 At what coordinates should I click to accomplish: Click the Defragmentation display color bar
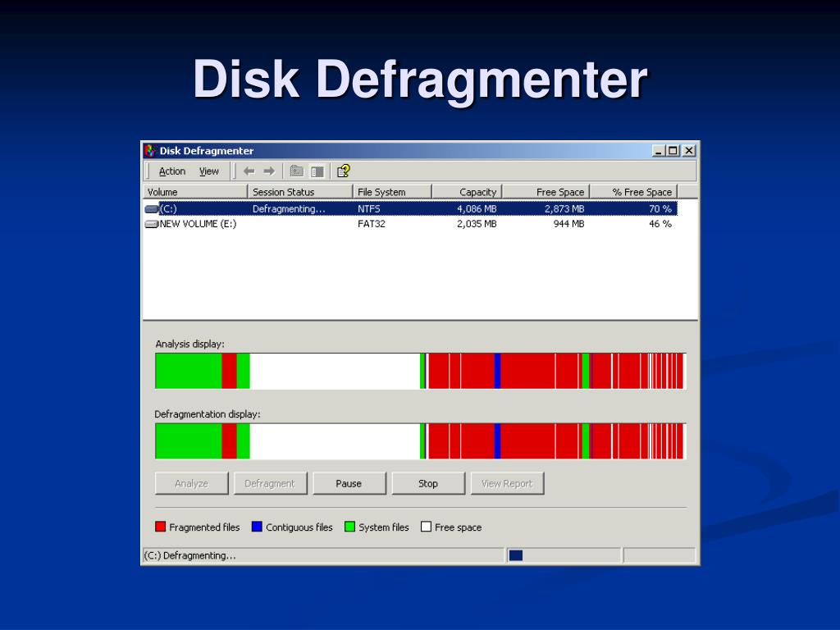click(421, 441)
